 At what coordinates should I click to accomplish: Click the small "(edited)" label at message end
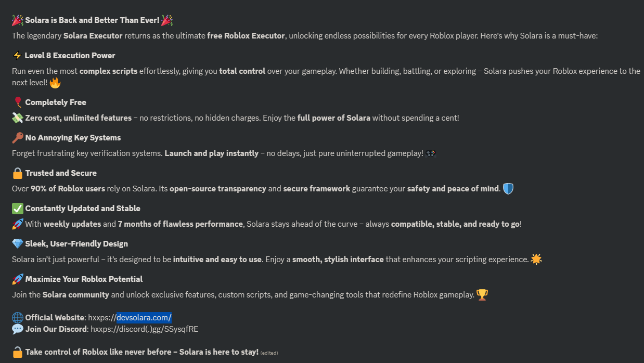(269, 353)
